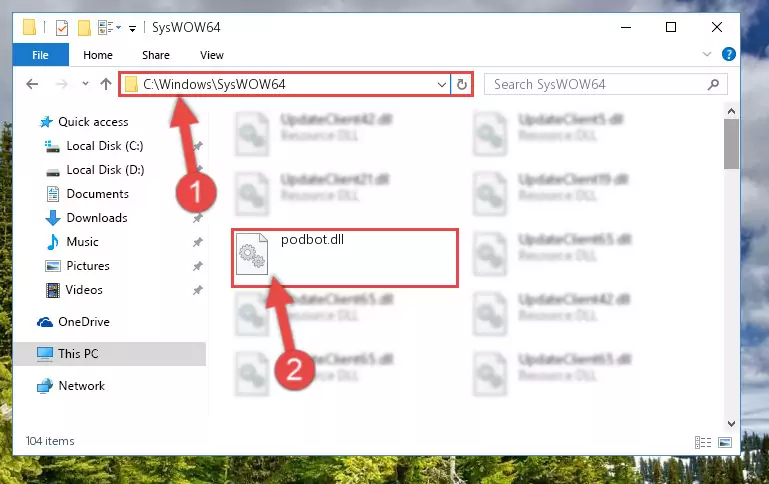Viewport: 769px width, 484px height.
Task: Click the New Folder icon in title bar
Action: pos(84,28)
